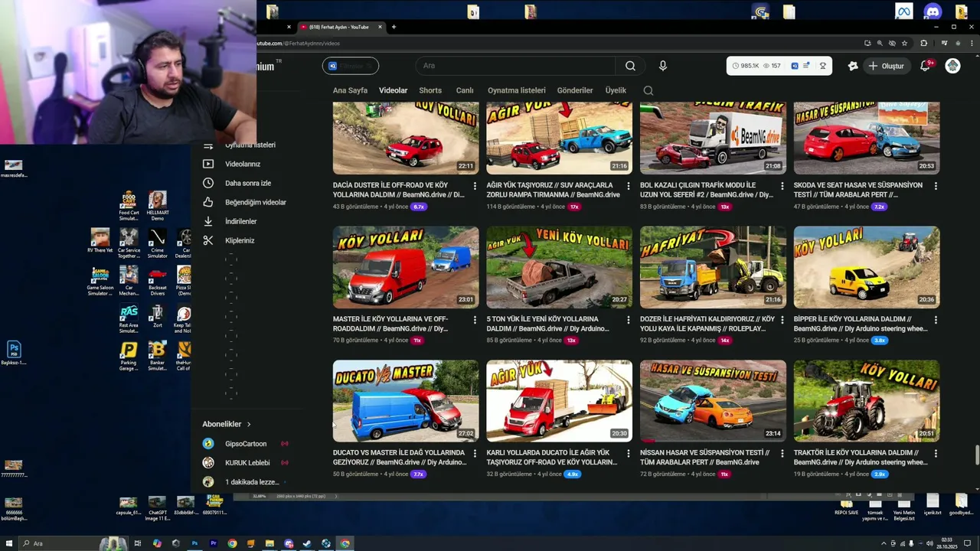Open the Karlı yollarda Ducato thumbnail
Viewport: 980px width, 551px height.
tap(559, 401)
